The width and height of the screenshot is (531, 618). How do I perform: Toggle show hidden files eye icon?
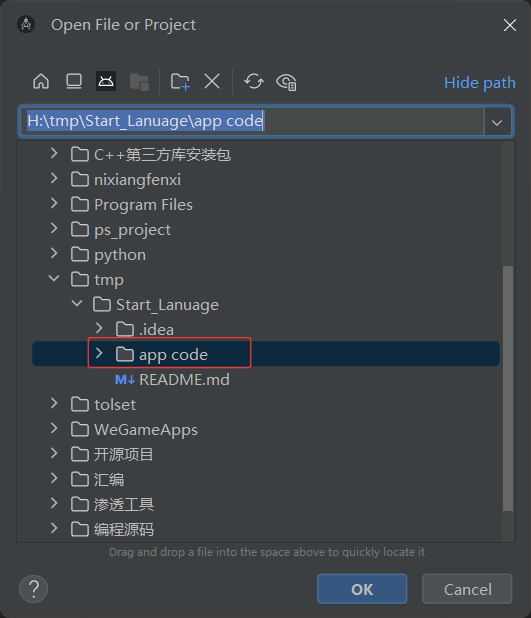[x=287, y=82]
